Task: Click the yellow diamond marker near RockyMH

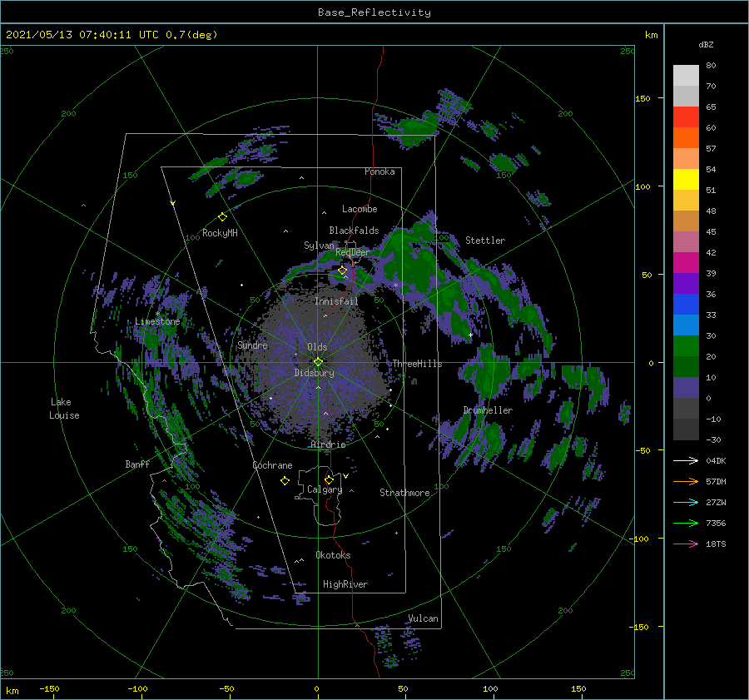Action: tap(222, 217)
